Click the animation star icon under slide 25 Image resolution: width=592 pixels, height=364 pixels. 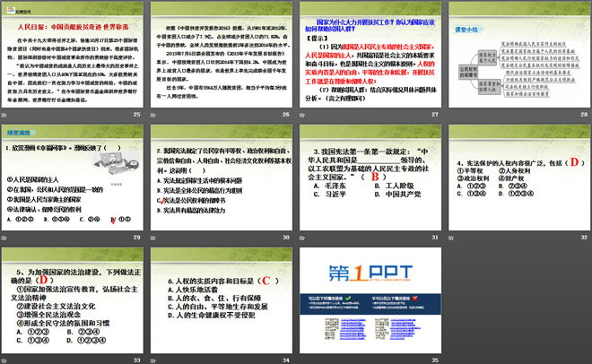4,115
